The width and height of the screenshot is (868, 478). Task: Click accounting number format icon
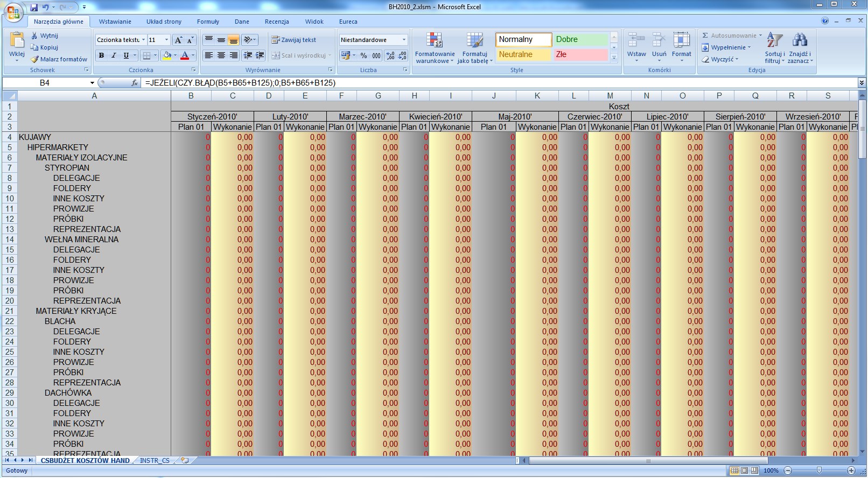(345, 55)
